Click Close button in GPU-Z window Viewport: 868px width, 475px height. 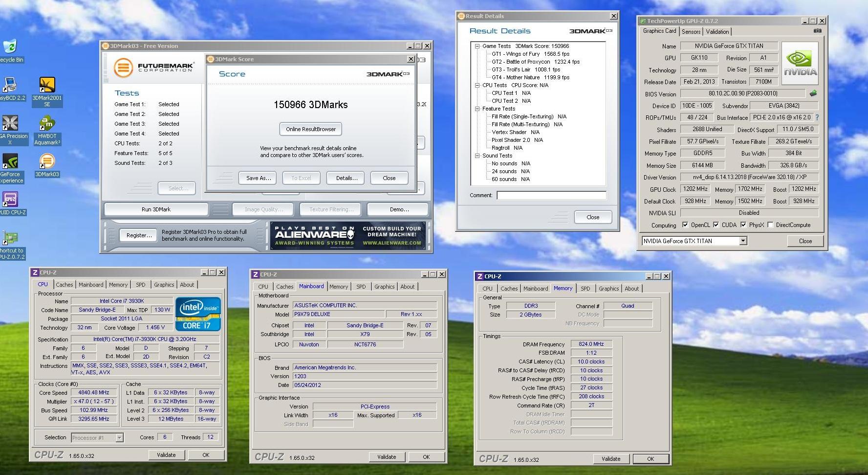(x=805, y=241)
